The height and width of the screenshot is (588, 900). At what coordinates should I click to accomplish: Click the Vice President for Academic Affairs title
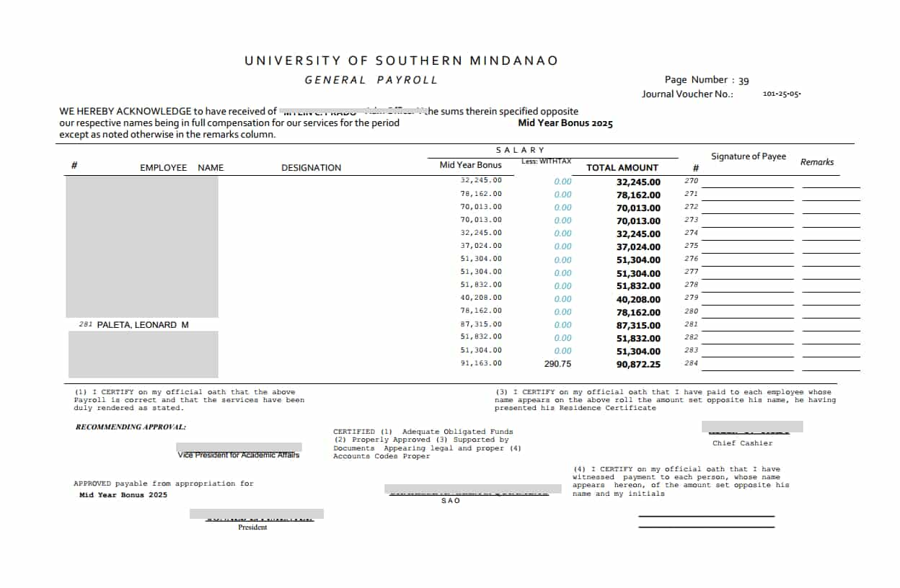pyautogui.click(x=239, y=455)
